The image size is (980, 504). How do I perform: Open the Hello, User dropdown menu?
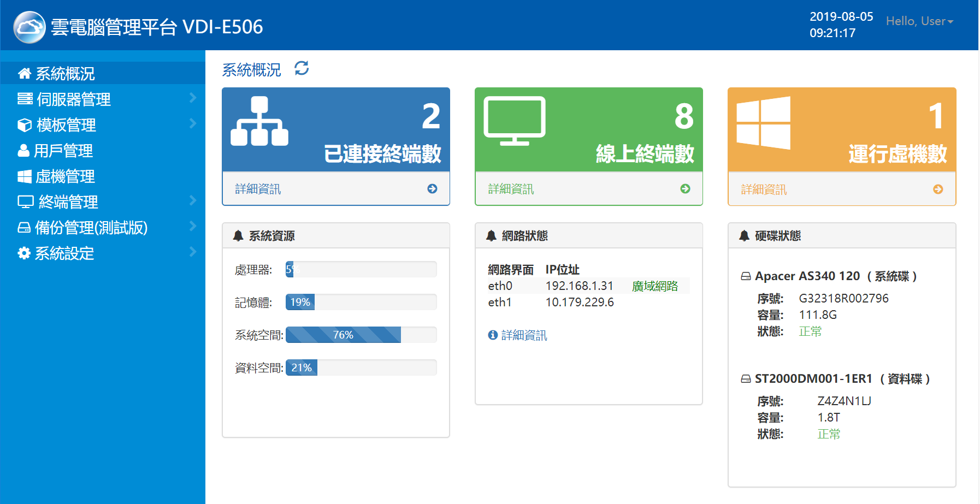pyautogui.click(x=919, y=21)
